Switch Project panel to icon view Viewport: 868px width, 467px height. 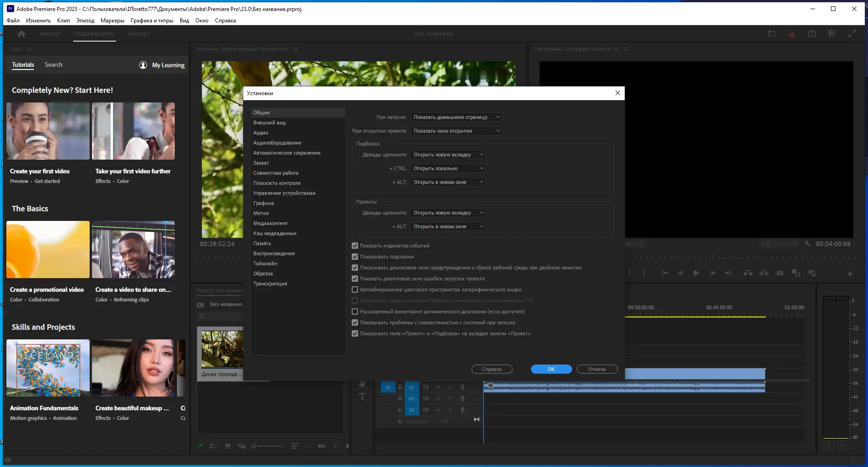click(x=228, y=446)
